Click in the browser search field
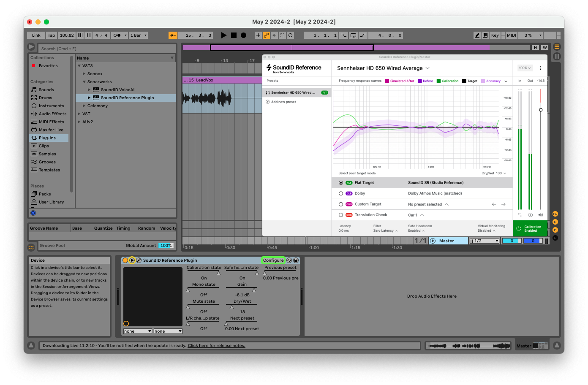Image resolution: width=588 pixels, height=385 pixels. [107, 49]
